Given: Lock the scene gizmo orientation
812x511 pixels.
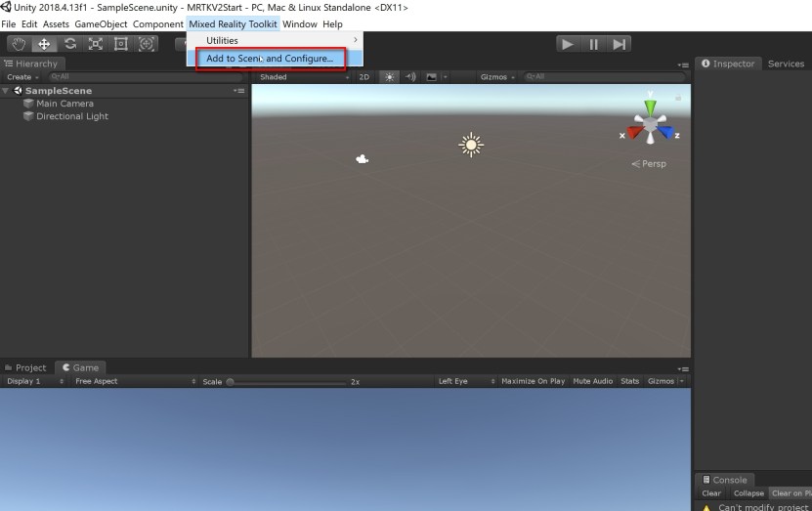Looking at the screenshot, I should tap(678, 98).
